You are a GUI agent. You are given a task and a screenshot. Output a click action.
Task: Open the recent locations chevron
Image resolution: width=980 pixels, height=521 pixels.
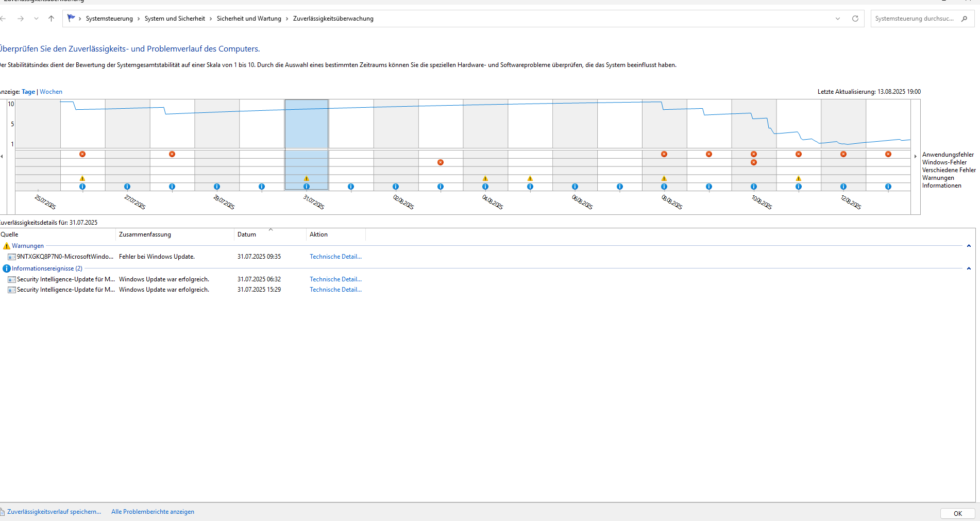[36, 19]
